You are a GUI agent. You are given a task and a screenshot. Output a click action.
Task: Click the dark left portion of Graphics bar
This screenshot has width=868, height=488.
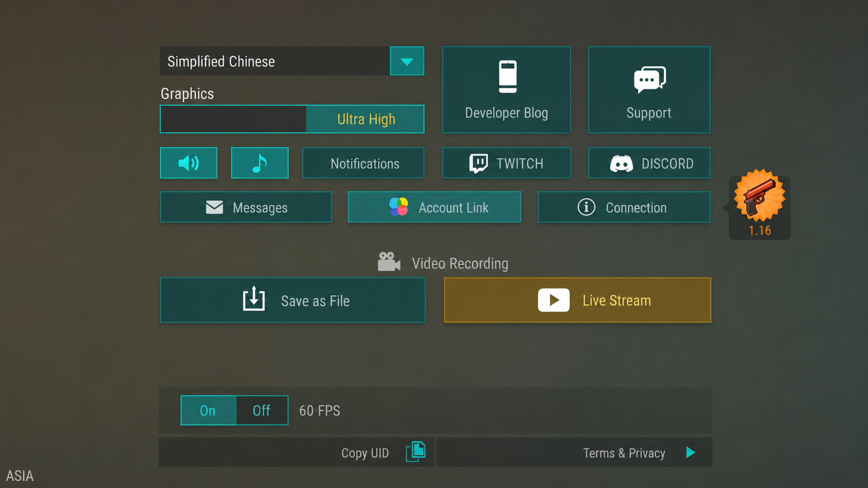tap(233, 119)
